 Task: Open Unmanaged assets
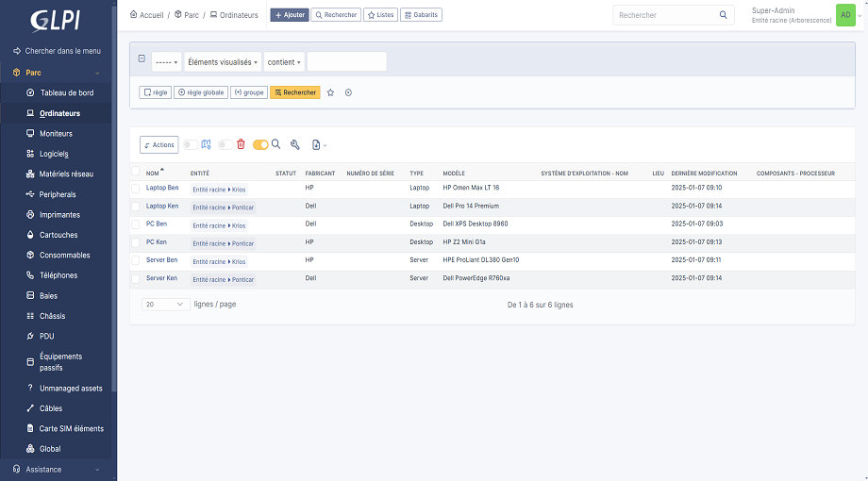pyautogui.click(x=71, y=388)
